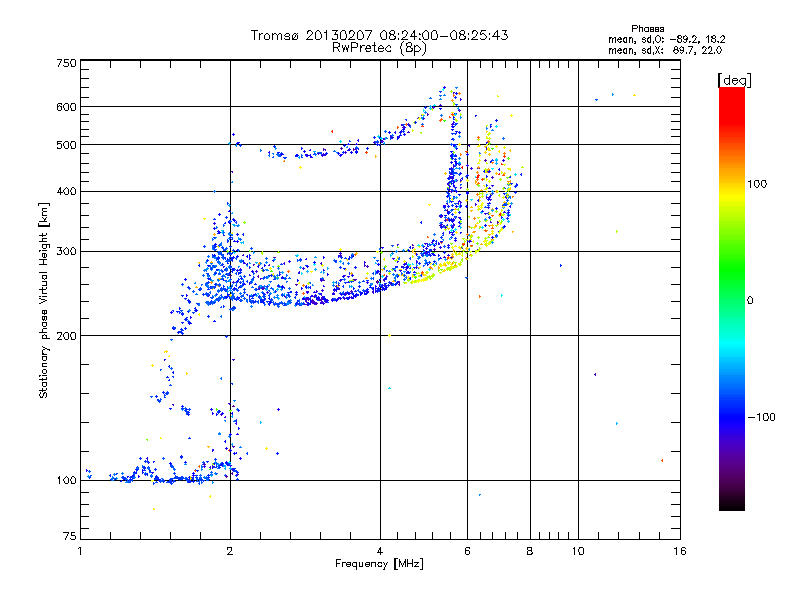The height and width of the screenshot is (600, 800).
Task: Click the frequency-axis tick label "10"
Action: point(578,551)
